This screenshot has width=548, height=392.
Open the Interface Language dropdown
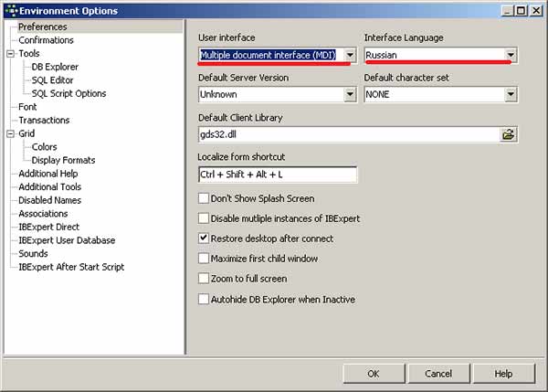tap(511, 55)
